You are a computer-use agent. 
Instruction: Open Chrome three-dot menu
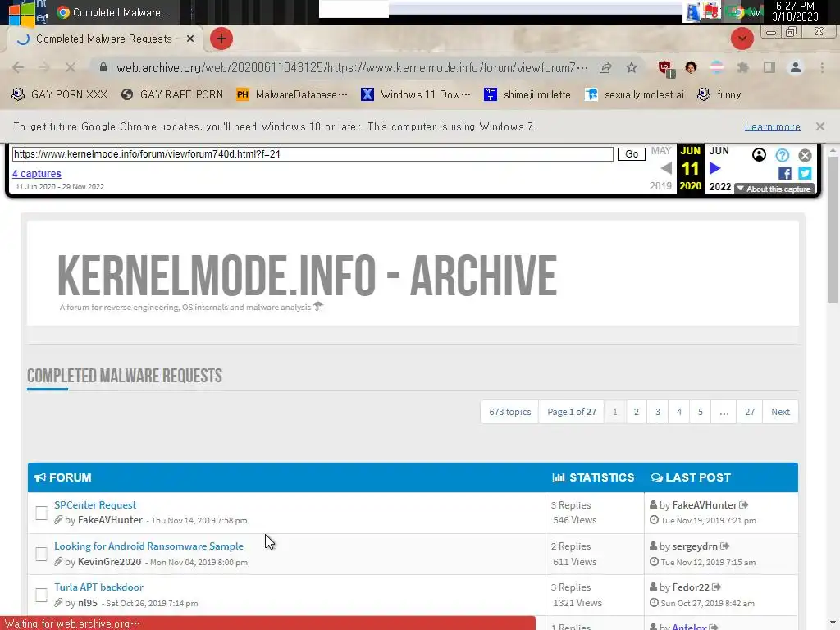tap(822, 67)
